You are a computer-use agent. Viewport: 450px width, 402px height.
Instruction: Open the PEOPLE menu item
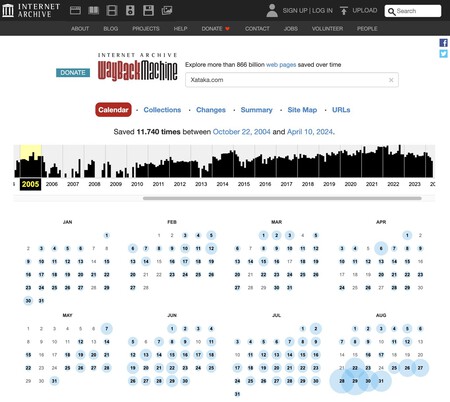coord(367,29)
